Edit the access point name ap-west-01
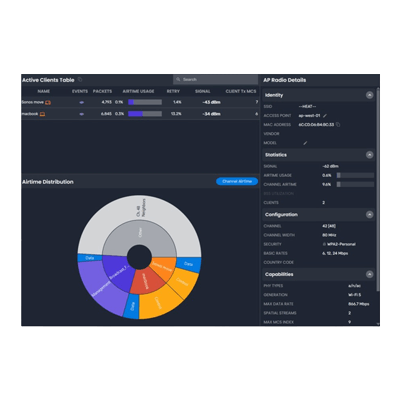This screenshot has width=400, height=400. tap(325, 116)
